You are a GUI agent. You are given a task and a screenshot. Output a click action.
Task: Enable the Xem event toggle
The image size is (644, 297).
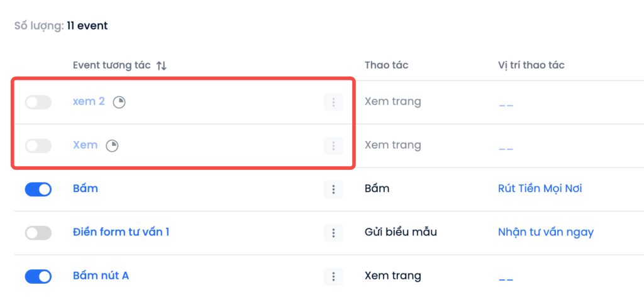[x=38, y=146]
